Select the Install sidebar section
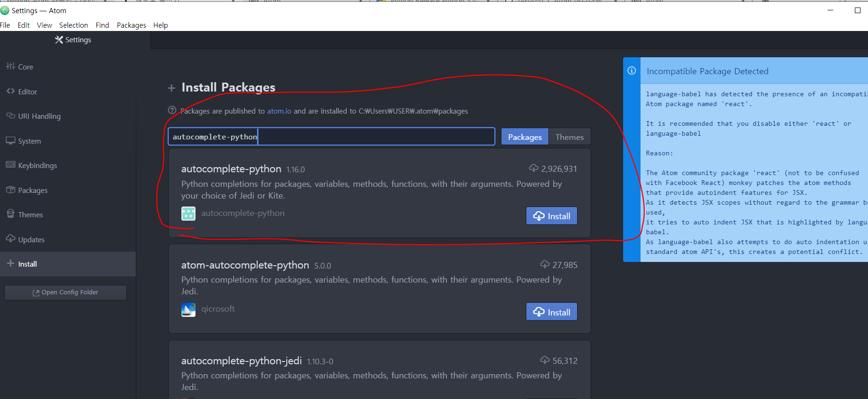Viewport: 868px width, 399px height. 68,264
